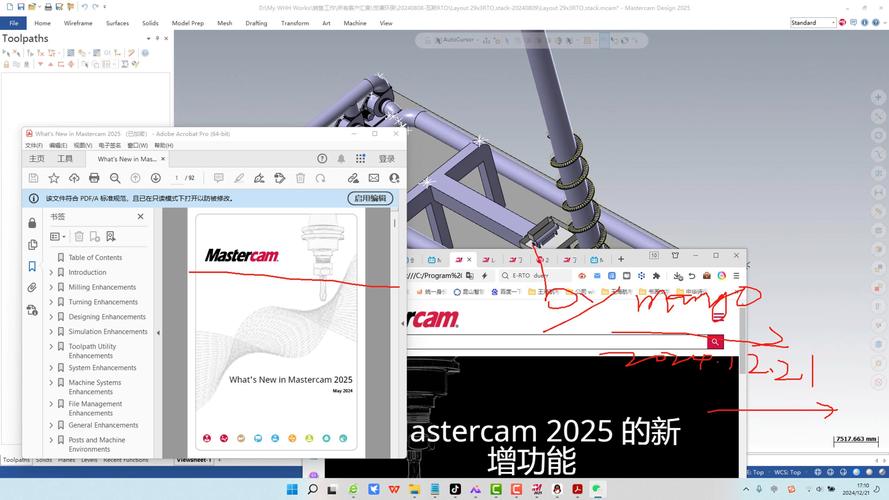Switch to the Wireframe ribbon tab
Image resolution: width=889 pixels, height=500 pixels.
[x=78, y=23]
